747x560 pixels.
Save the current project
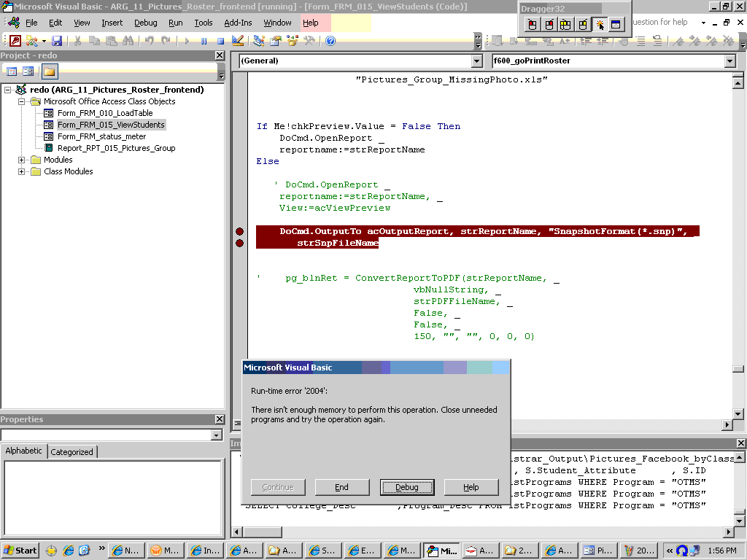[56, 42]
